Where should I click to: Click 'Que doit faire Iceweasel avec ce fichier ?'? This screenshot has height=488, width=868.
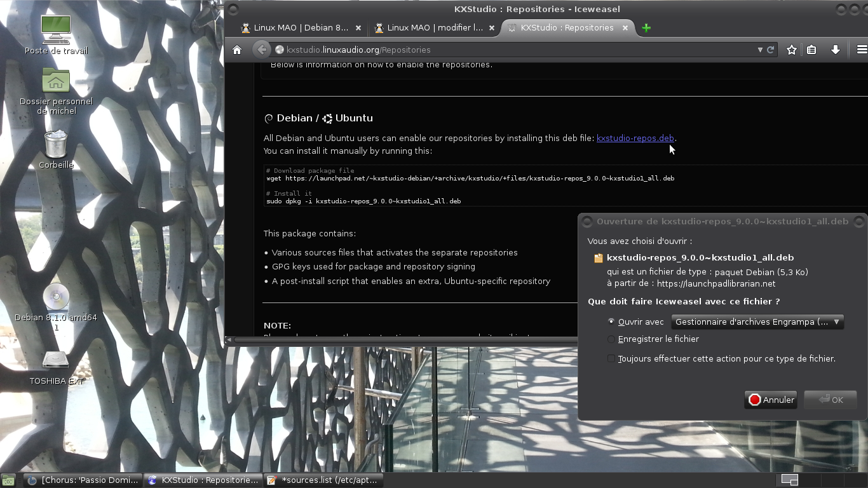(684, 302)
